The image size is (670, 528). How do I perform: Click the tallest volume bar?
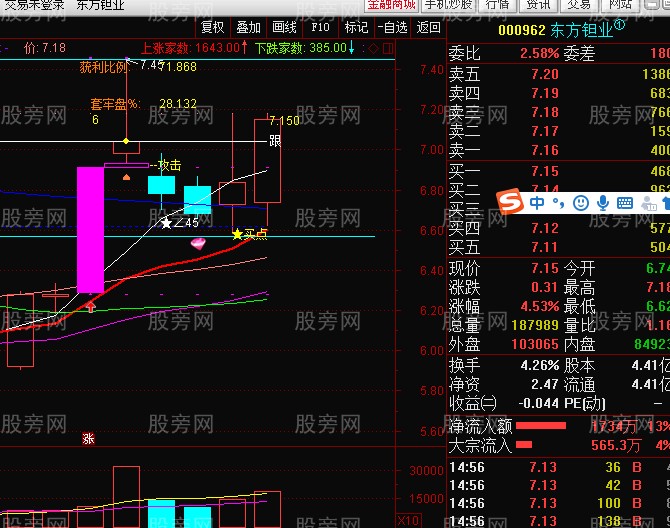pyautogui.click(x=126, y=497)
